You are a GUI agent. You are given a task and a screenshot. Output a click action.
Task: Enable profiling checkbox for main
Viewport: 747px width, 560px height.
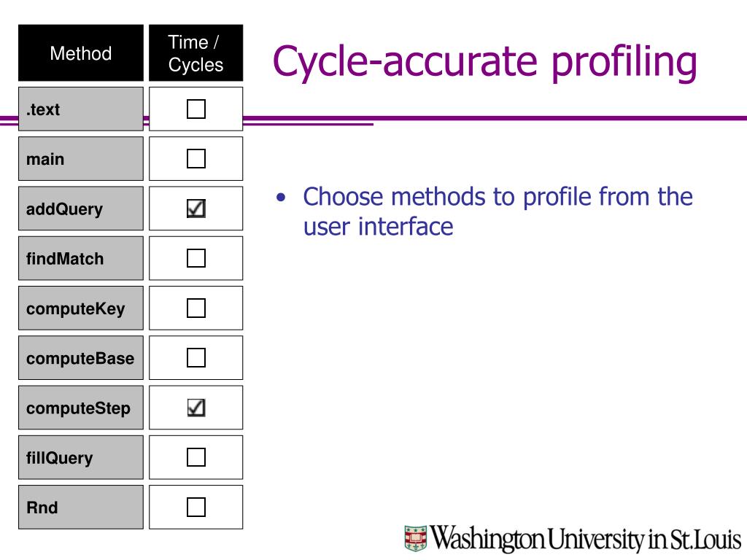click(196, 158)
